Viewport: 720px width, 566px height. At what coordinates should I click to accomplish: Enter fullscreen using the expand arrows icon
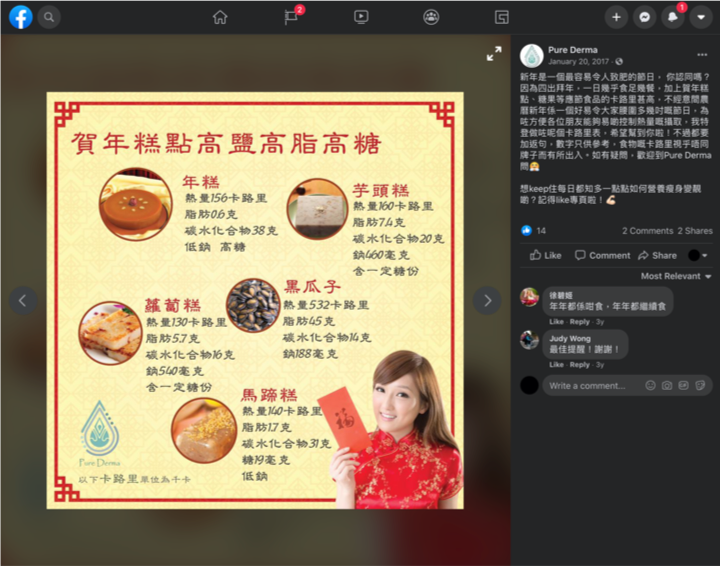coord(494,54)
